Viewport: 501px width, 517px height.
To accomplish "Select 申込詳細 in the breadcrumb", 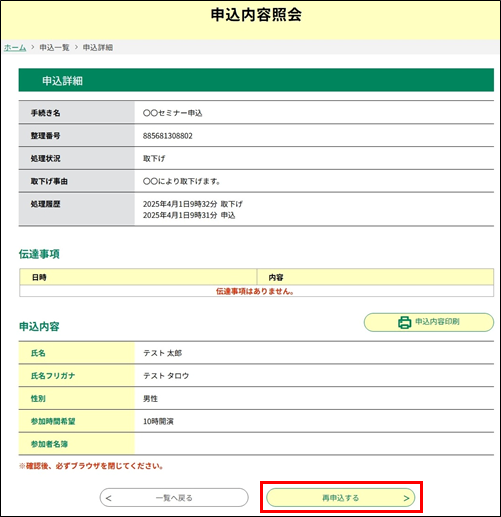I will (98, 48).
